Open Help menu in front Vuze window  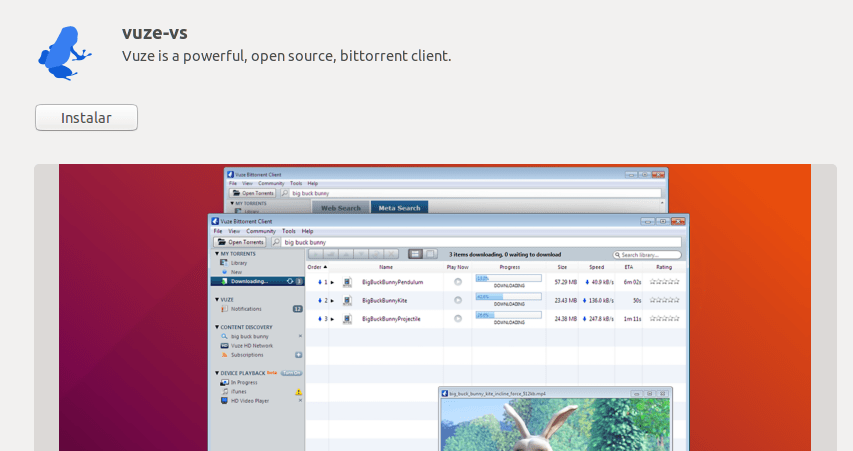307,231
